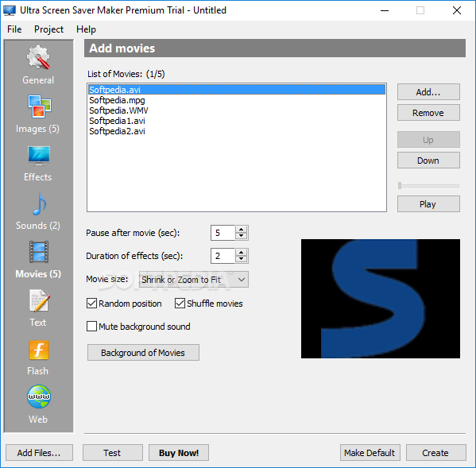Click the Duration of effects input field
This screenshot has width=476, height=468.
click(223, 256)
